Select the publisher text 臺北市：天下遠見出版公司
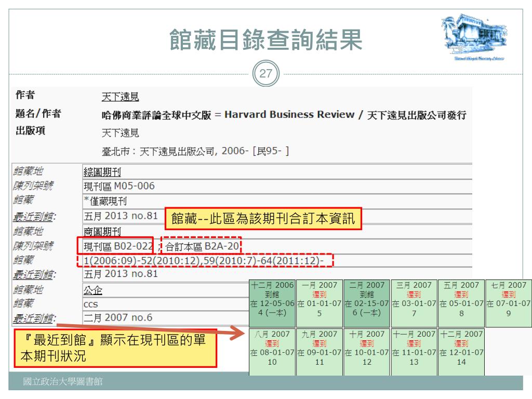The image size is (532, 399). (158, 151)
